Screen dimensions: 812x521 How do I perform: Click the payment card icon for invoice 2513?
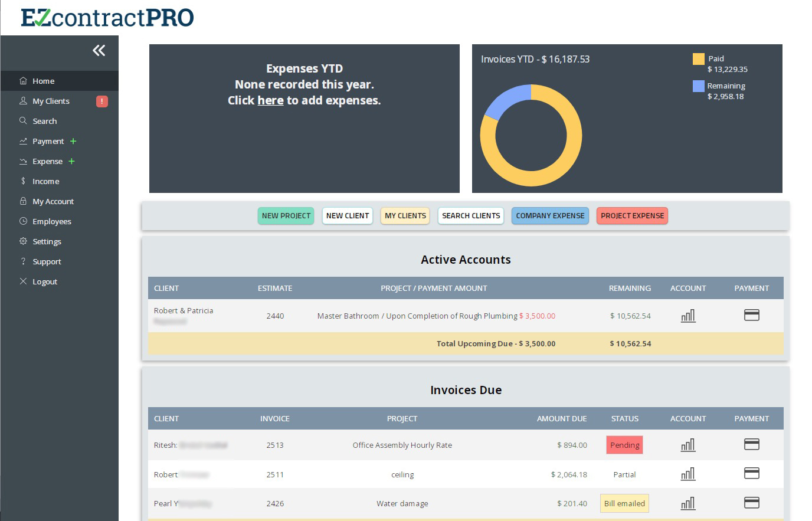click(751, 445)
